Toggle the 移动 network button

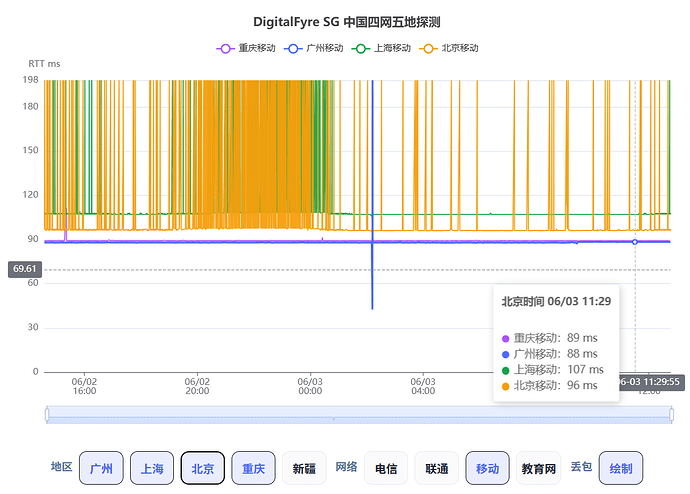(488, 468)
